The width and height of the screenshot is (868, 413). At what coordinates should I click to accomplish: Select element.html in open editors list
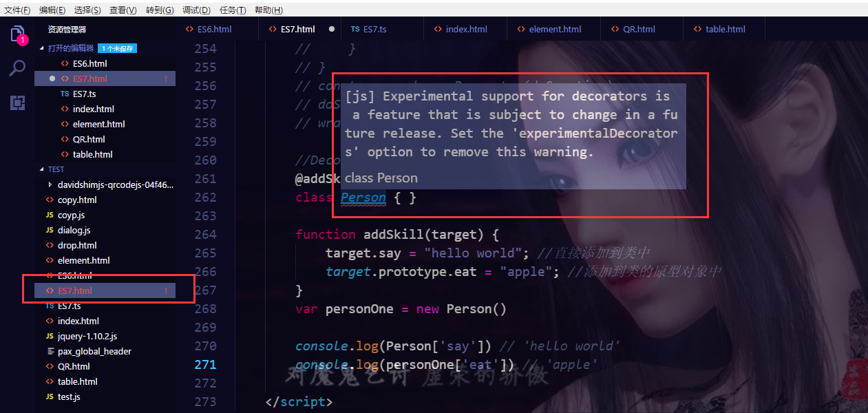pos(105,124)
